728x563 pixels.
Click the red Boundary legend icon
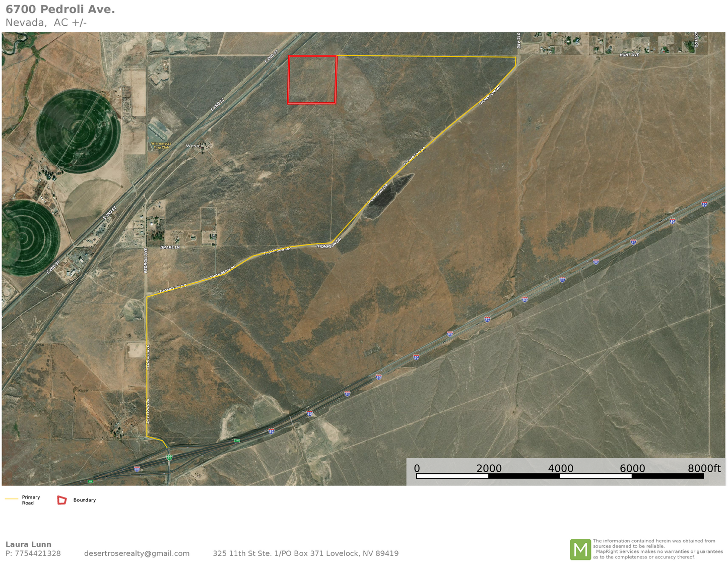pos(62,500)
